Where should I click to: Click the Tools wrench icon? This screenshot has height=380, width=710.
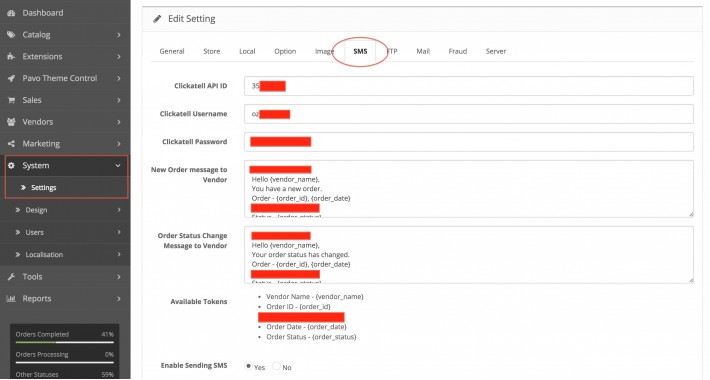pos(11,277)
